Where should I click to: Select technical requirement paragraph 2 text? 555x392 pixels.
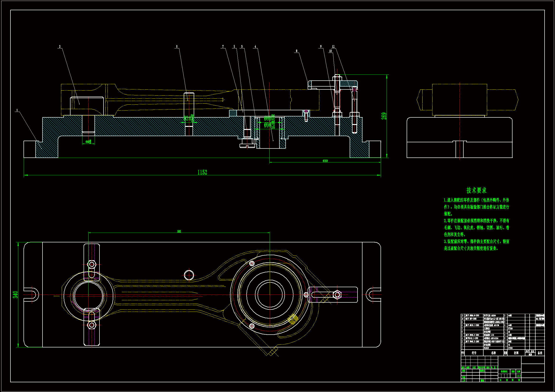(476, 227)
